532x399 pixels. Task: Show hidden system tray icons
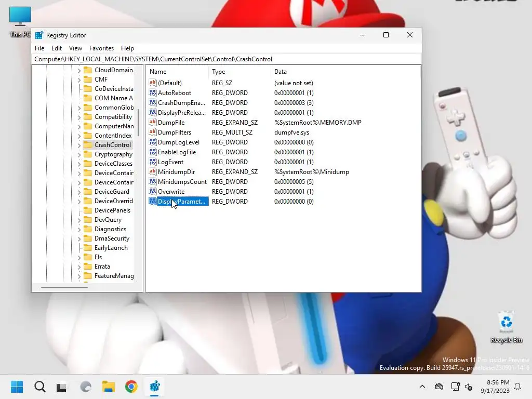pyautogui.click(x=422, y=387)
